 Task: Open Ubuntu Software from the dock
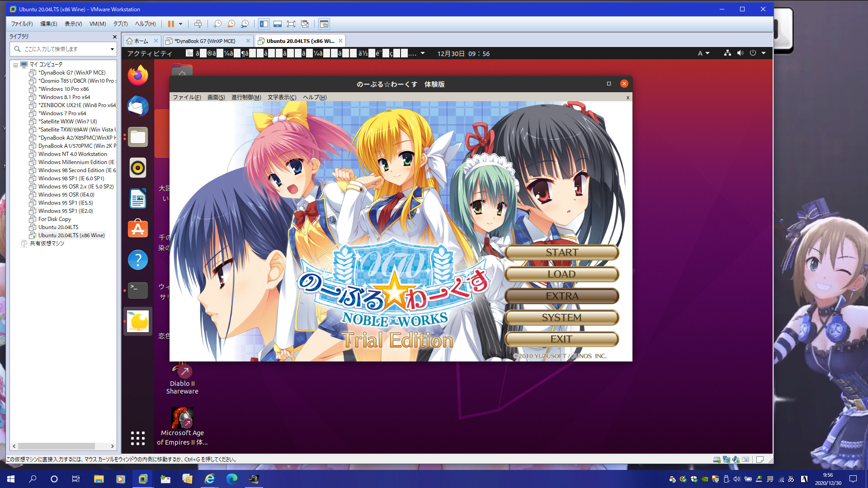(x=138, y=229)
